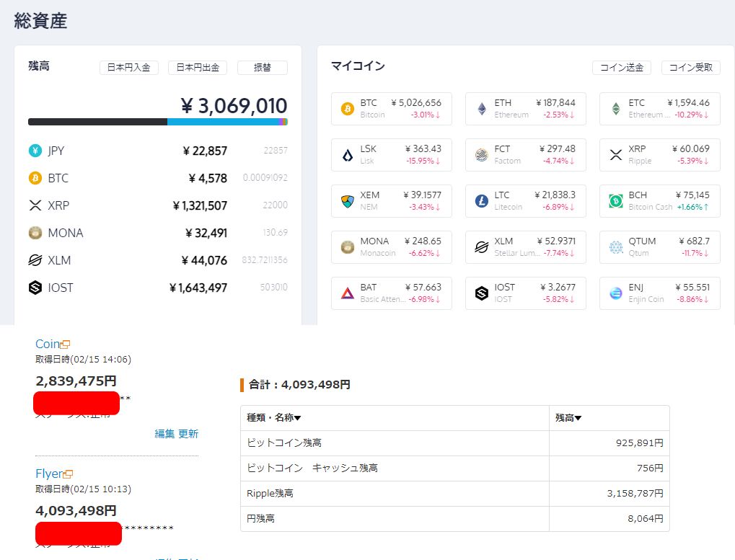Click the Basic Attention Token icon
The width and height of the screenshot is (735, 560).
pyautogui.click(x=347, y=293)
